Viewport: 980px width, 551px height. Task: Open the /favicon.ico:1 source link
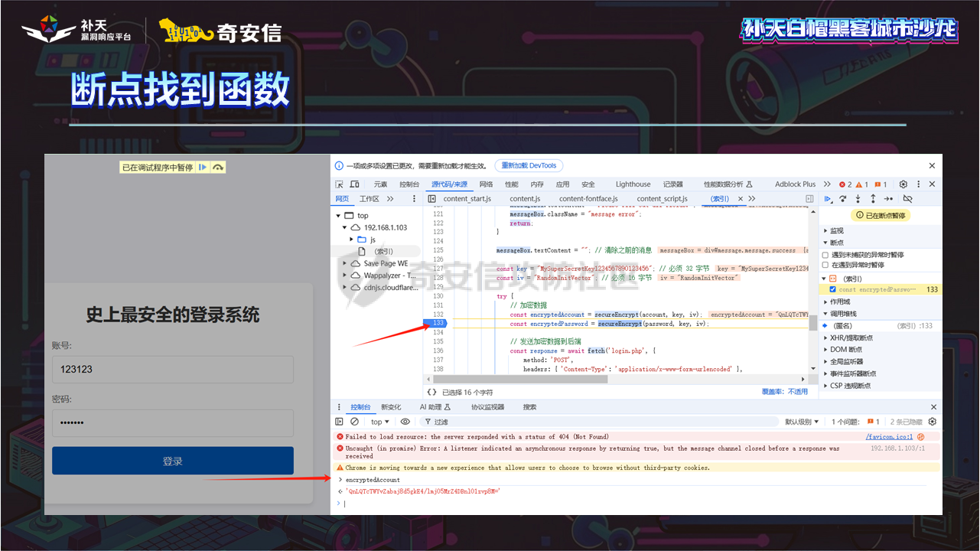(889, 437)
